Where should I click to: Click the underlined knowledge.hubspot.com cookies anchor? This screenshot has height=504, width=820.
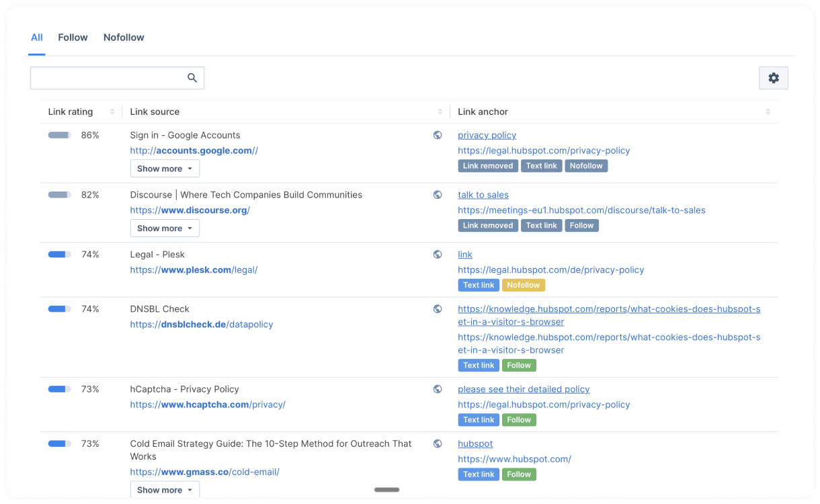coord(609,316)
